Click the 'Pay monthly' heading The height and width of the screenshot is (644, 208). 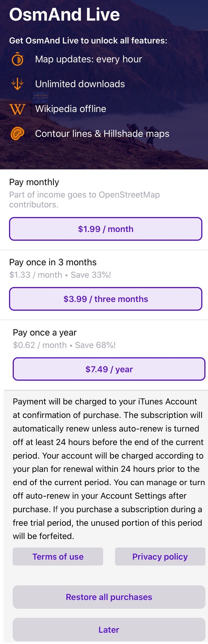point(34,182)
